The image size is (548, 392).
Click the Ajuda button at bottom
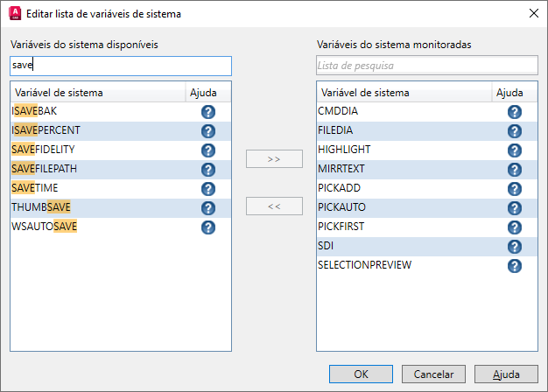click(x=506, y=374)
